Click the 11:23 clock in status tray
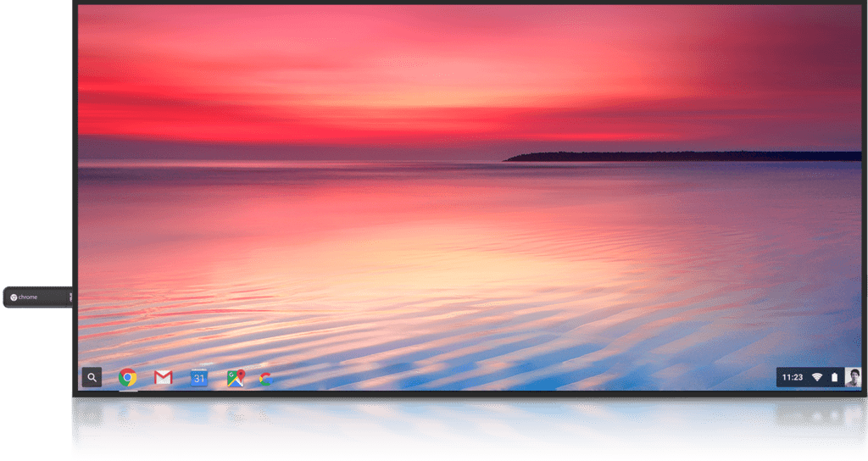The image size is (868, 461). (793, 377)
